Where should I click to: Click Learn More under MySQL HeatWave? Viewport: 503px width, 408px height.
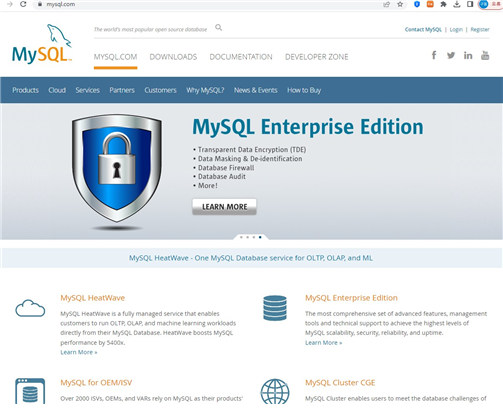tap(79, 352)
